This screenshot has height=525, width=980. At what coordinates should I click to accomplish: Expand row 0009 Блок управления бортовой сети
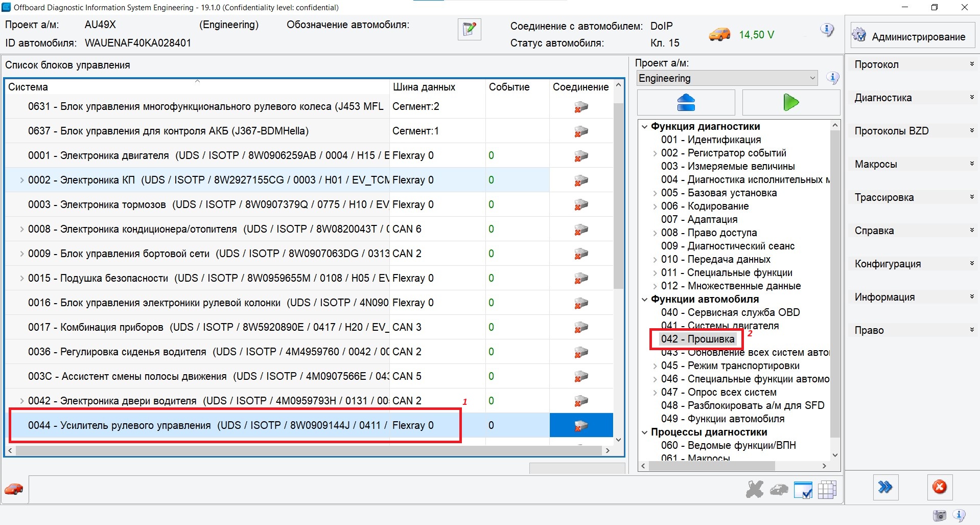click(22, 254)
